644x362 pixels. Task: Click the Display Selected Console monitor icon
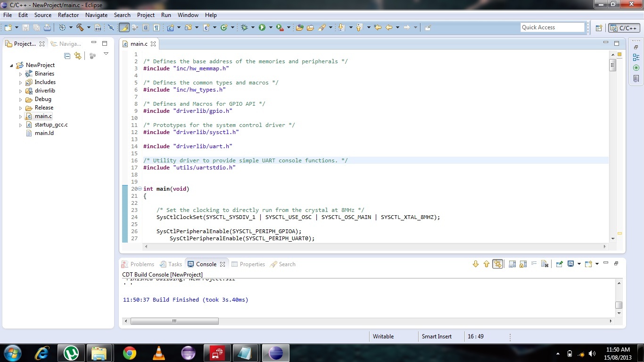tap(570, 264)
